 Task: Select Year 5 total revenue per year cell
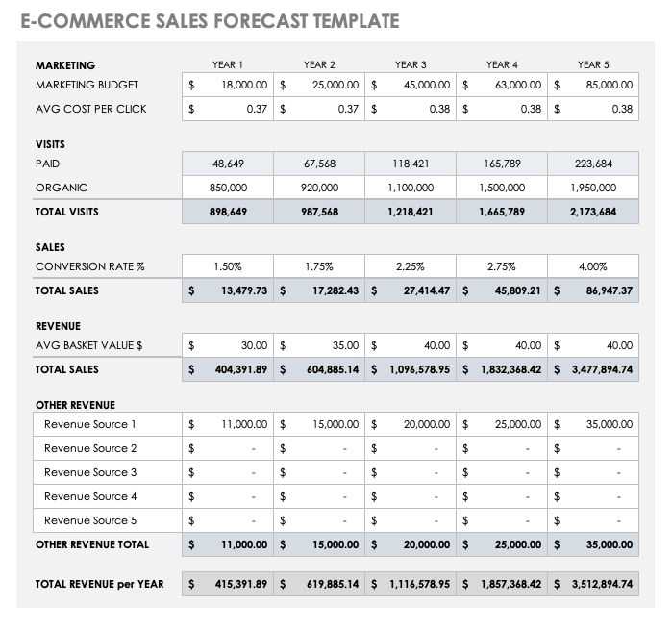pyautogui.click(x=593, y=584)
